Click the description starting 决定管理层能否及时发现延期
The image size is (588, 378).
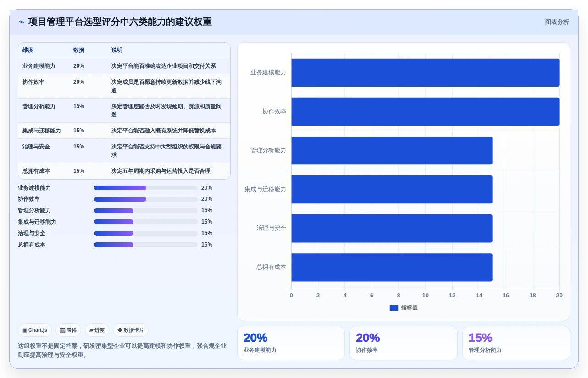point(166,110)
